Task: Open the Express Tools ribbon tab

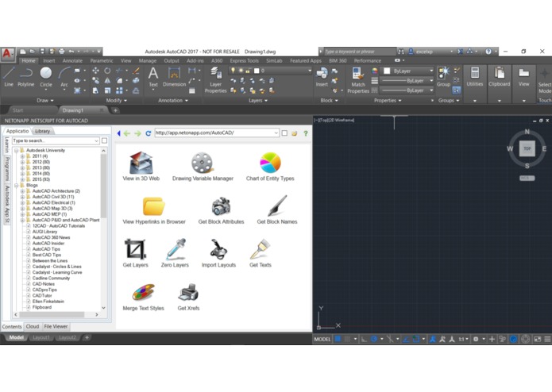Action: (244, 60)
